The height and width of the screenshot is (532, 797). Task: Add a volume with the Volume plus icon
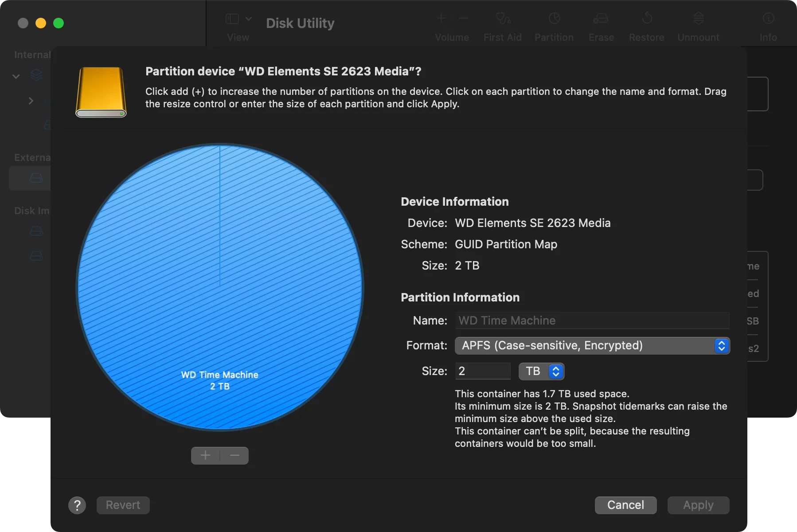coord(441,18)
